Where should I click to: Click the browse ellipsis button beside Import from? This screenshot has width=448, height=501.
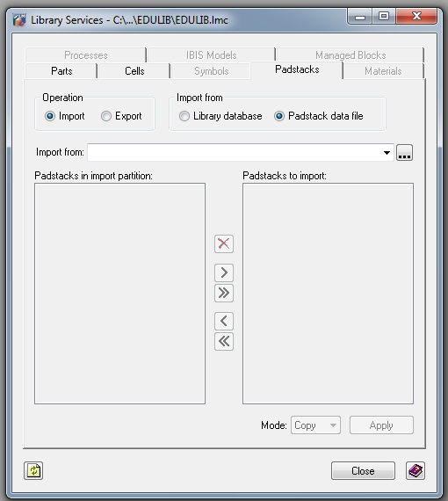pyautogui.click(x=404, y=152)
